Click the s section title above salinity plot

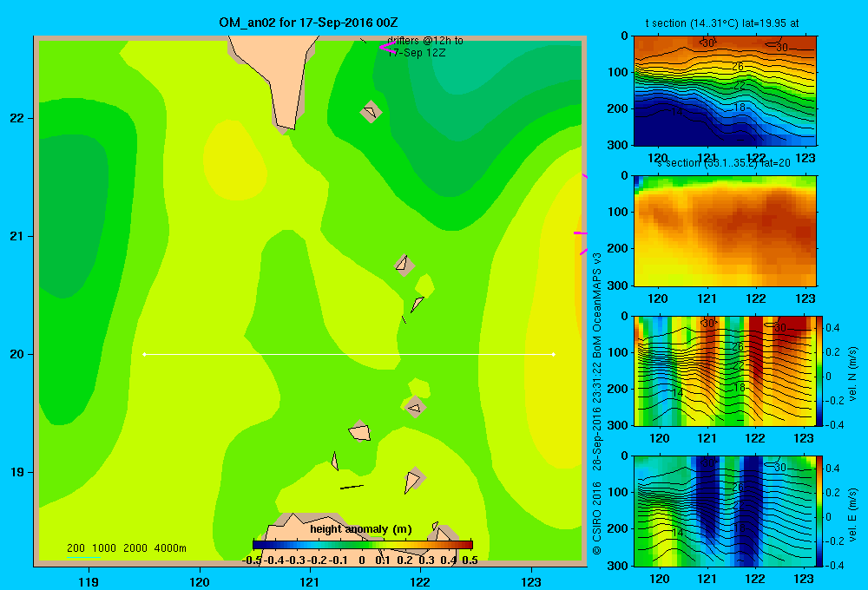coord(723,163)
